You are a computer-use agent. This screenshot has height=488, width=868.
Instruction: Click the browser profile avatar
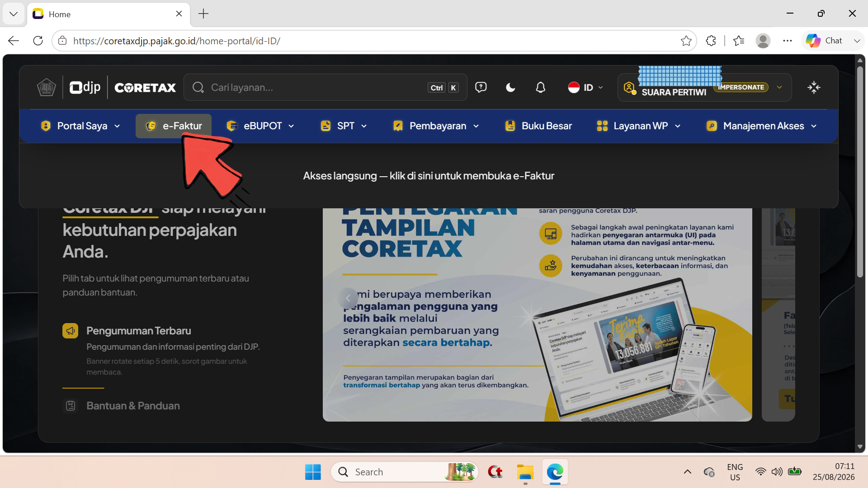763,41
